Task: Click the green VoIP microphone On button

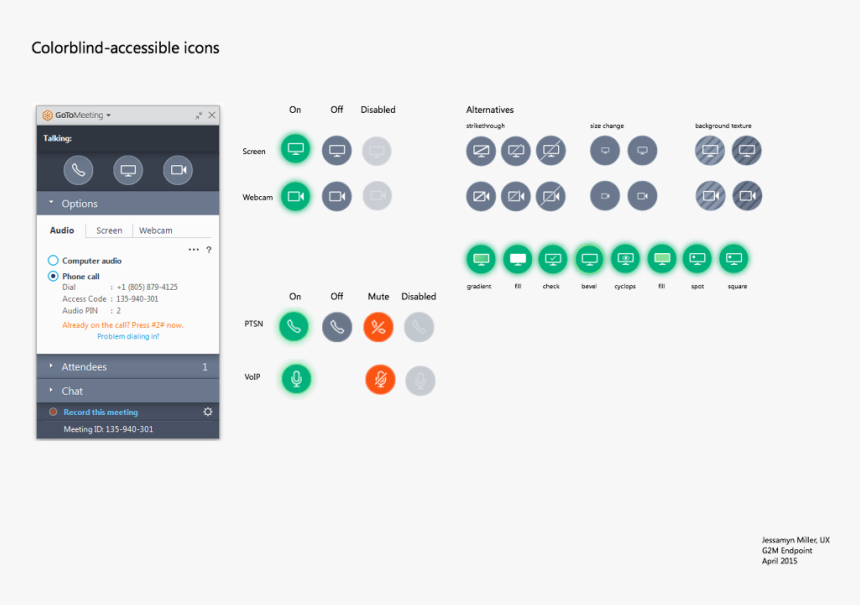Action: pyautogui.click(x=295, y=379)
